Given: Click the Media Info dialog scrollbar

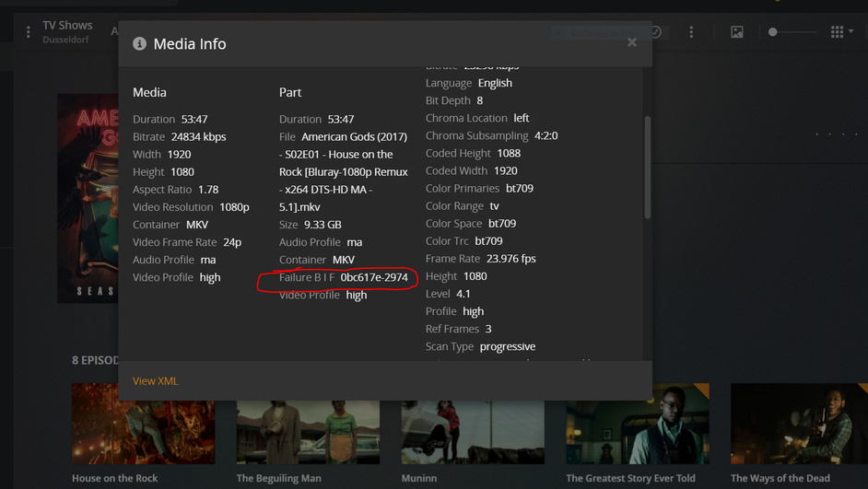Looking at the screenshot, I should [x=647, y=167].
